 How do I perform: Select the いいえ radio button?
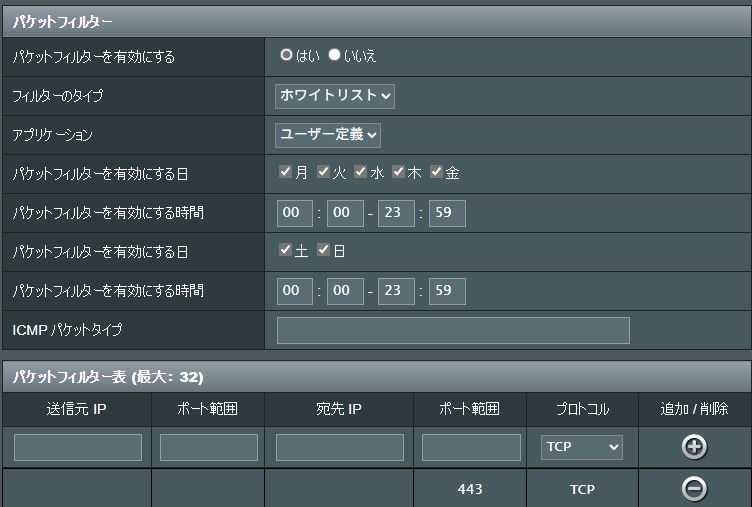tap(334, 55)
